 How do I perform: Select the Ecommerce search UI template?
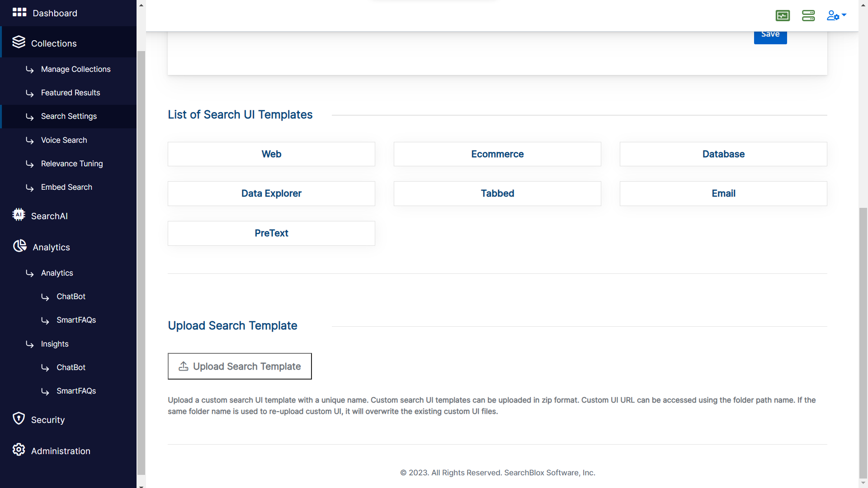tap(497, 154)
